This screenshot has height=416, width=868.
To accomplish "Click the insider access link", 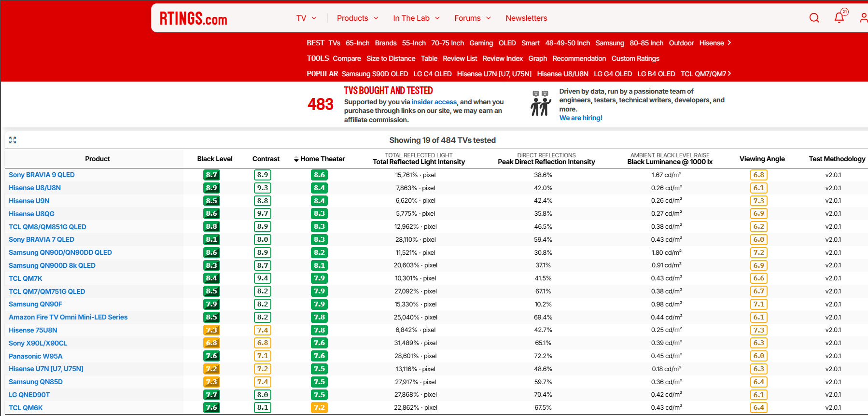I will point(434,102).
